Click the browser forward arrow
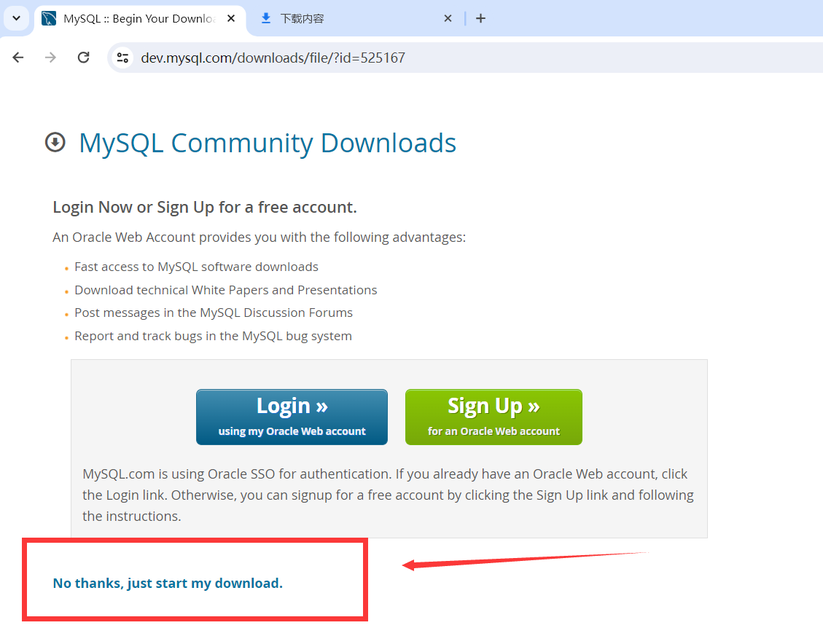823x644 pixels. (50, 58)
